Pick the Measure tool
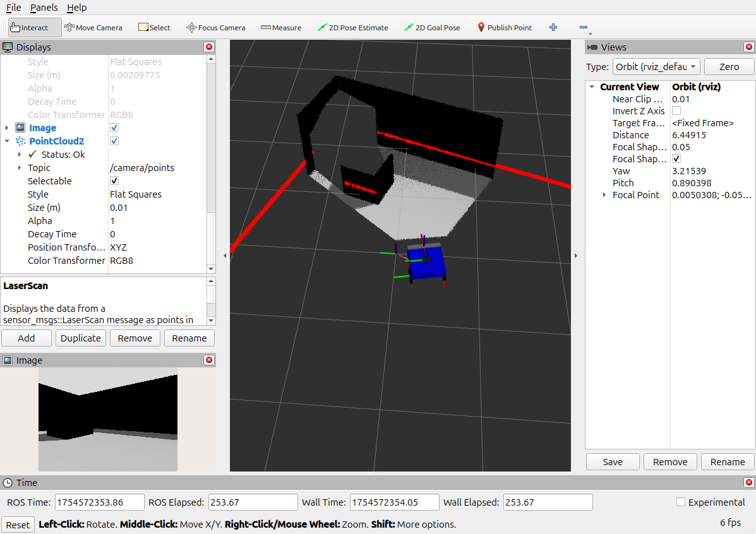Image resolution: width=756 pixels, height=534 pixels. (x=281, y=28)
